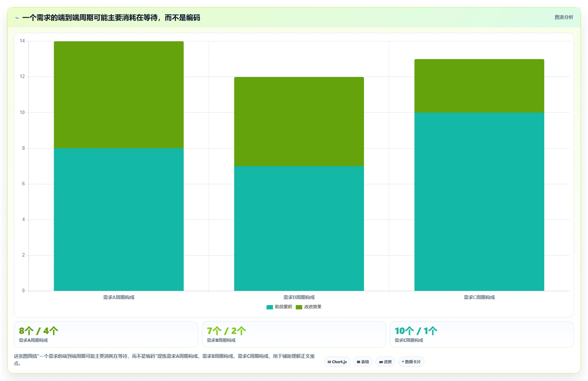The image size is (588, 381).
Task: Click the y-axis value 2
Action: point(24,255)
